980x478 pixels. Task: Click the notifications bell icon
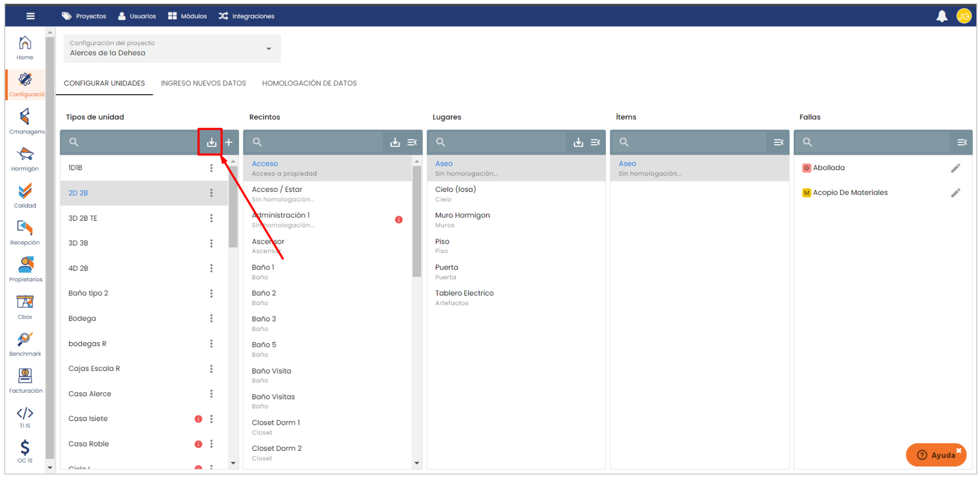941,16
